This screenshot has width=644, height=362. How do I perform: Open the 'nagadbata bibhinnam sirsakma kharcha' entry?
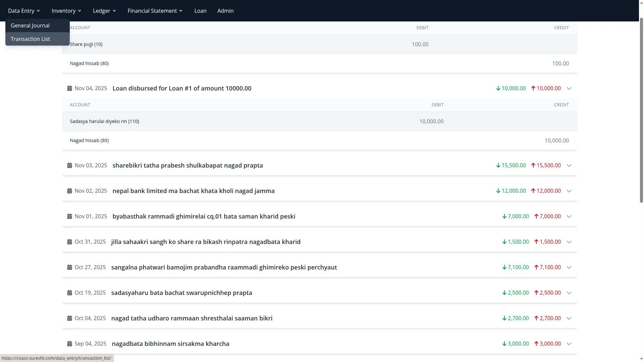tap(170, 344)
